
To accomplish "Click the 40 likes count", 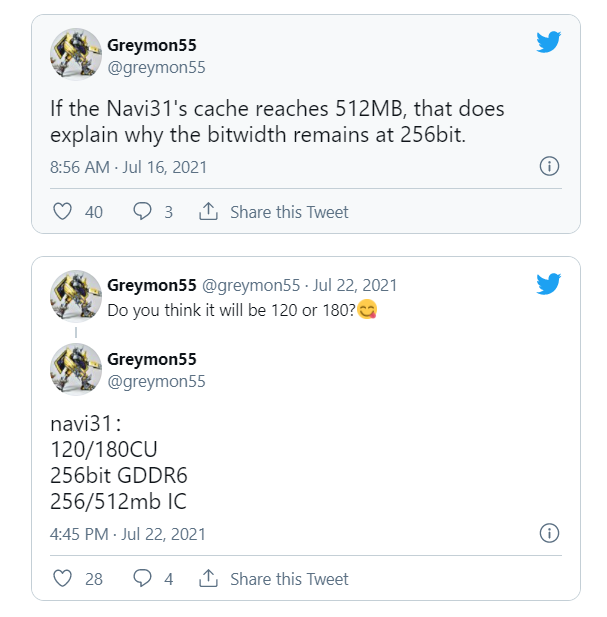I will 94,212.
